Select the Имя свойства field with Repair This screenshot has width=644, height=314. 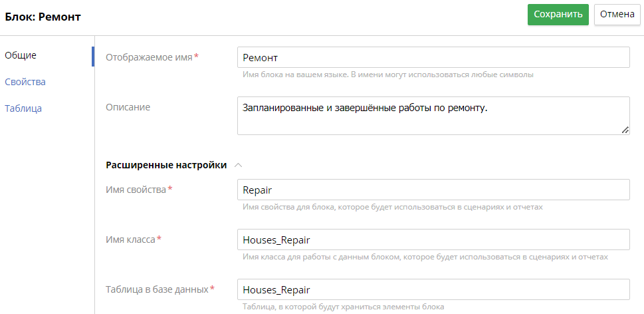click(x=433, y=190)
